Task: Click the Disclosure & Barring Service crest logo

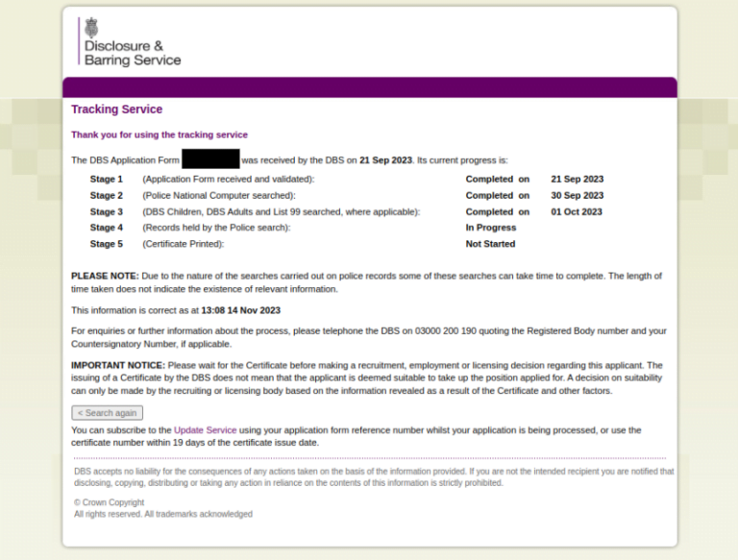Action: [x=91, y=28]
